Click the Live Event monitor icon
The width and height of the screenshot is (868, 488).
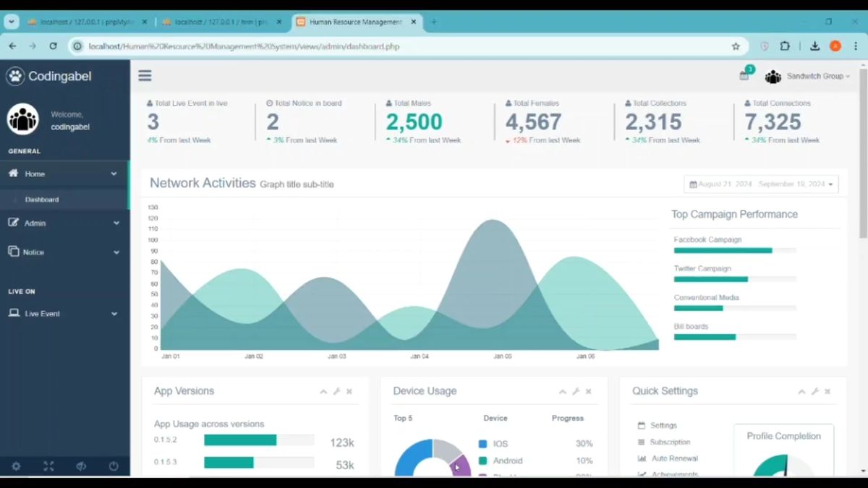tap(14, 313)
